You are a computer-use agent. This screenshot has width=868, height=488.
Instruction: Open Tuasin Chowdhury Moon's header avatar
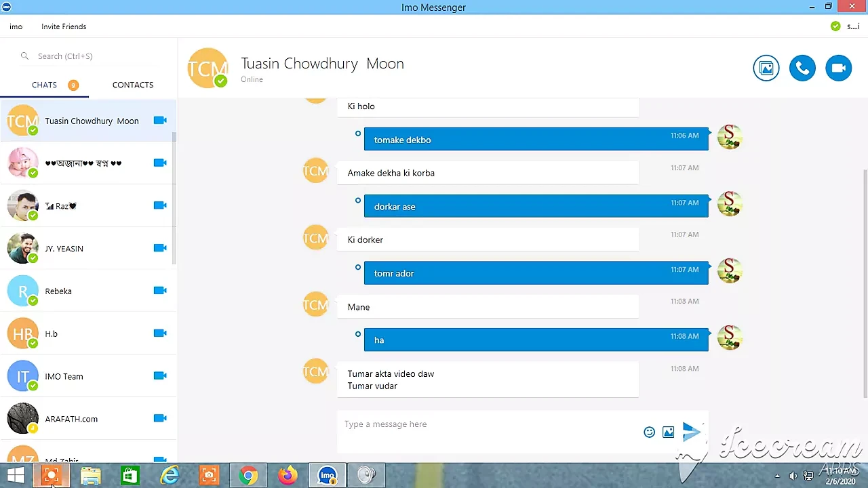(x=208, y=68)
